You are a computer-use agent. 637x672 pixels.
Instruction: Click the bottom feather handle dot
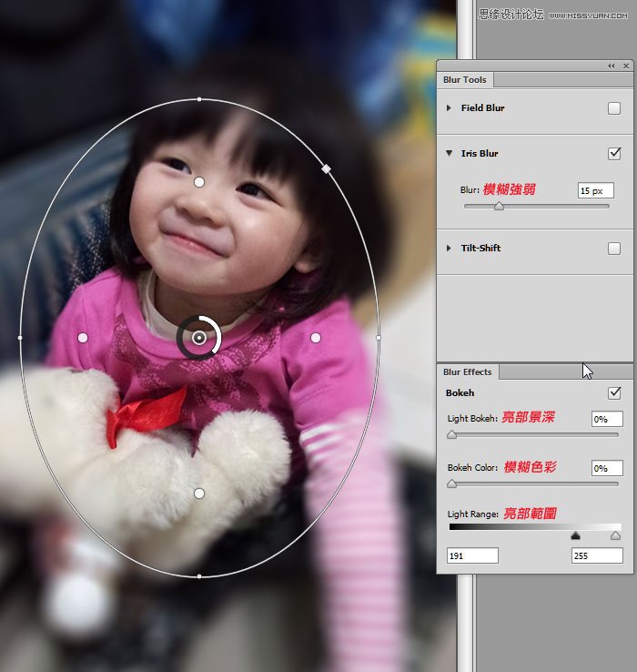pos(199,494)
